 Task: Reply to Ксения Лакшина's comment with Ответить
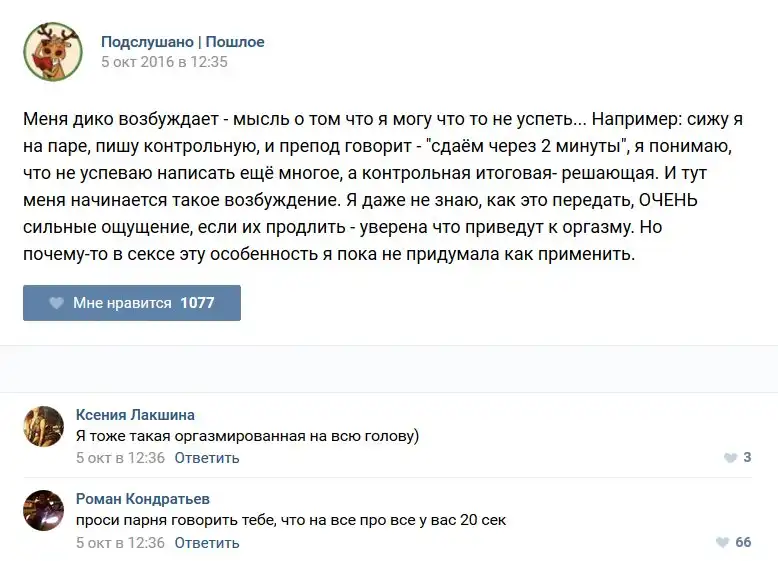(207, 458)
